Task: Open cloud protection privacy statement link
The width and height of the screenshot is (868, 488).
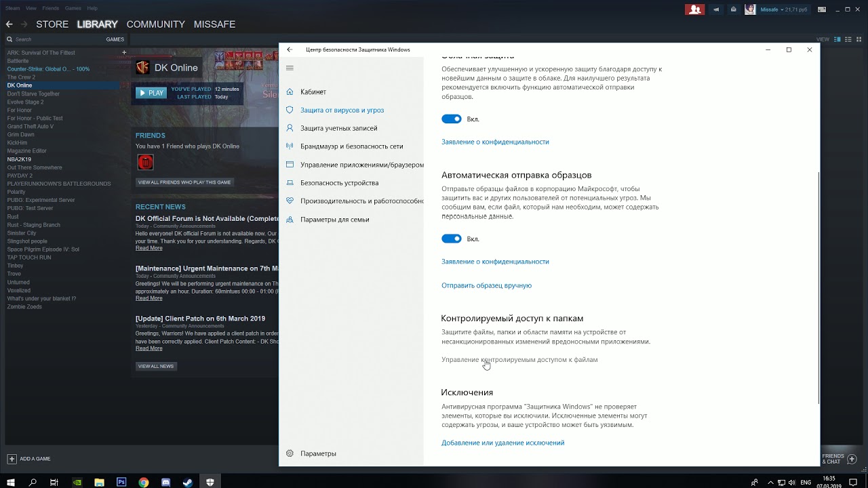Action: [495, 142]
